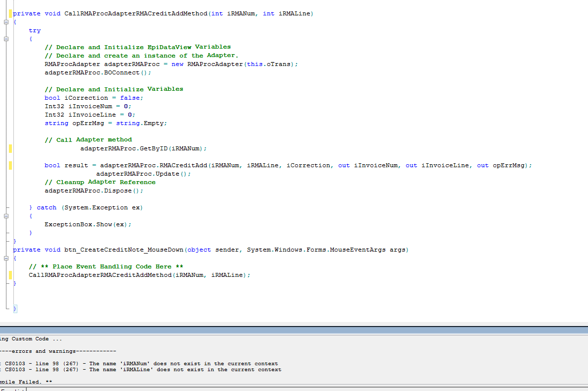Click the CallRMAProcAdapterRMACreditAddMethod(iRMANum, iRMALine) call line
The image size is (588, 391).
(139, 275)
